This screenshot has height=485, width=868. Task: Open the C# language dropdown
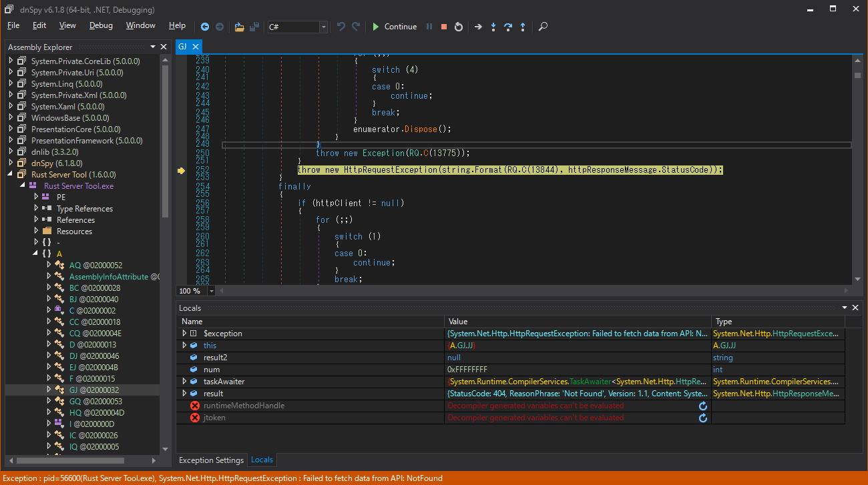click(324, 27)
